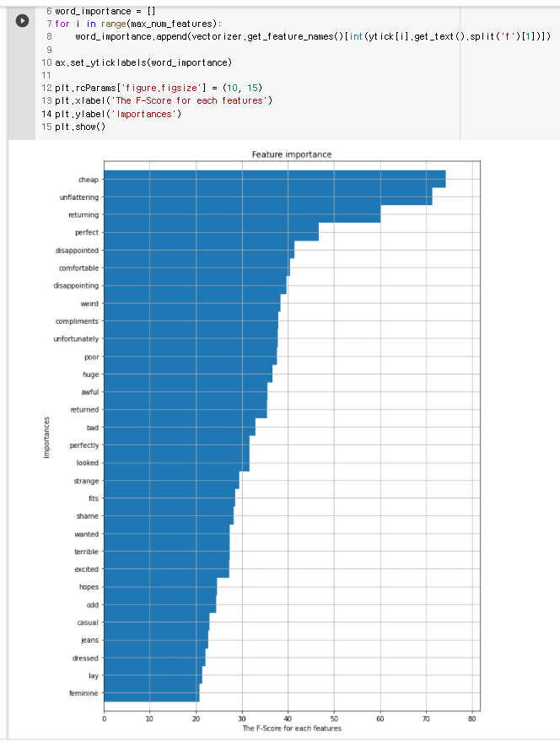Click the 'huge' y-axis label

click(90, 374)
